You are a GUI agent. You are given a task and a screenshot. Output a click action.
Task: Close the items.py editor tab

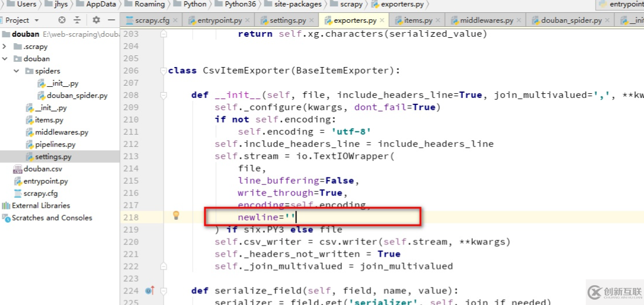(x=438, y=20)
